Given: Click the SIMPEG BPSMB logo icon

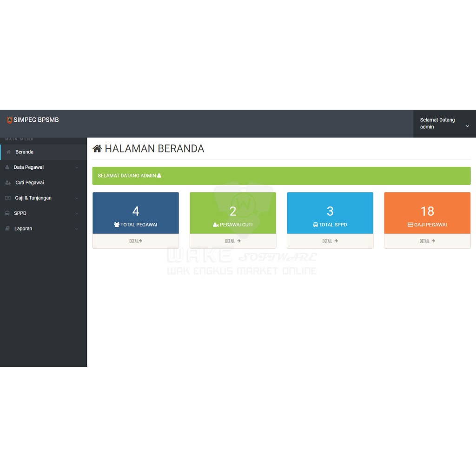Looking at the screenshot, I should pos(9,120).
